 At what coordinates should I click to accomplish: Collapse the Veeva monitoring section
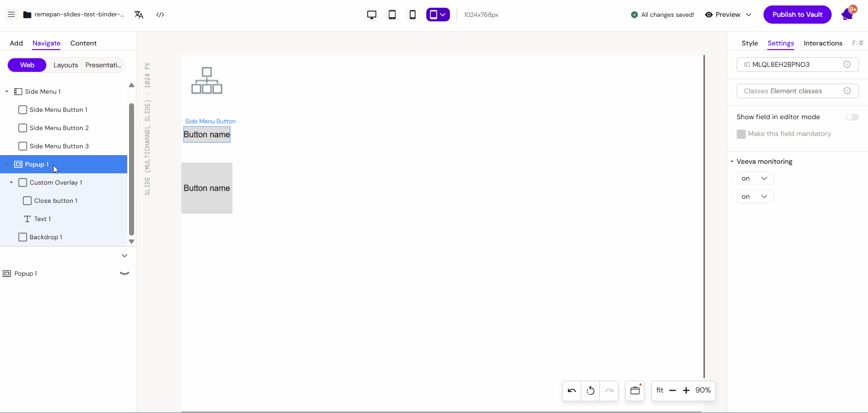coord(732,161)
